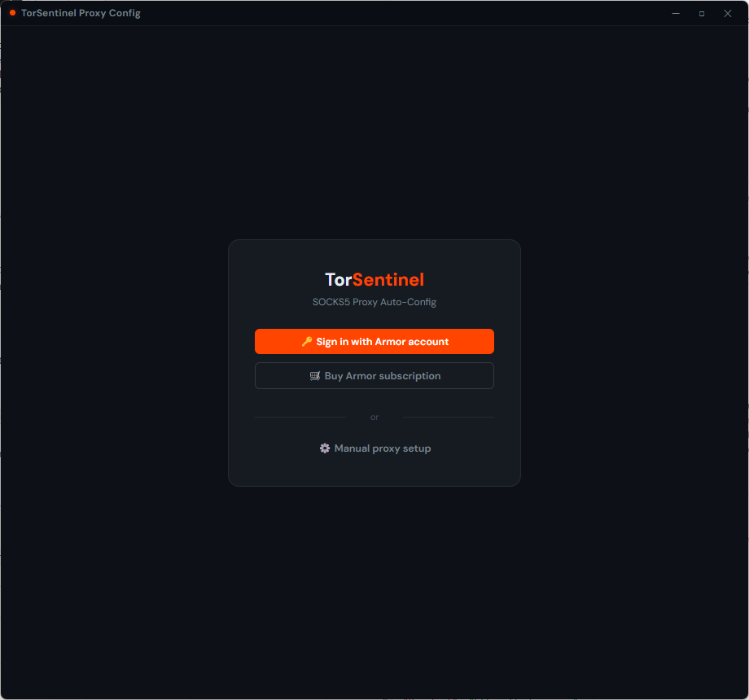
Task: Click the TorSentinel logo on the login card
Action: (x=374, y=279)
